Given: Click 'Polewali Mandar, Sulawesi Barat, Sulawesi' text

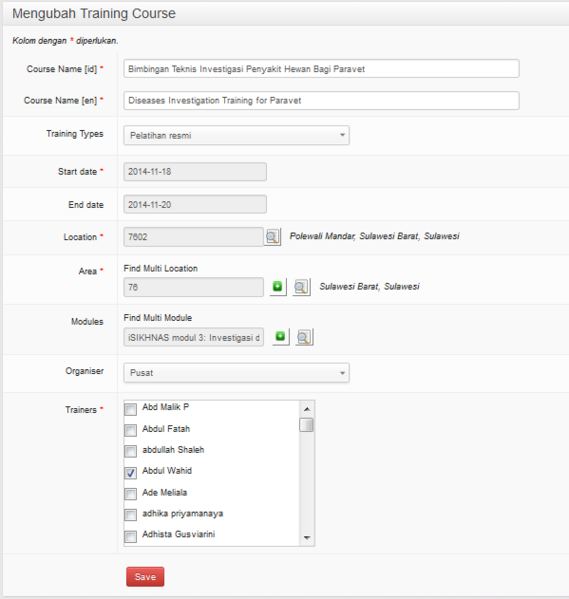Looking at the screenshot, I should coord(374,236).
